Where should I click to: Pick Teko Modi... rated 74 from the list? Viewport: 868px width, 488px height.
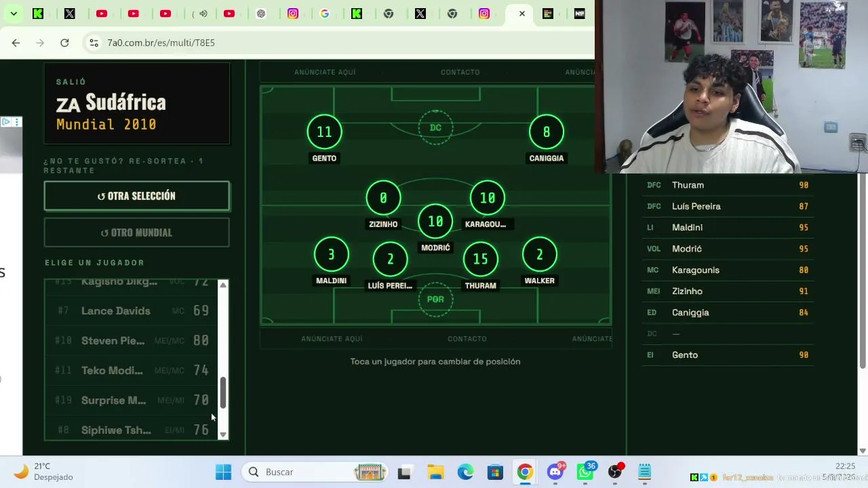pos(132,370)
